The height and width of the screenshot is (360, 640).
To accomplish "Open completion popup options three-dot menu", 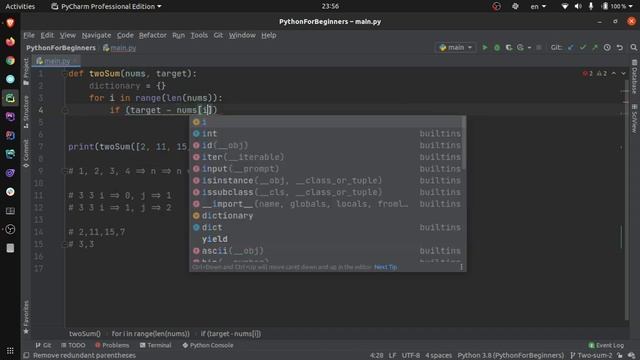I will click(x=462, y=267).
